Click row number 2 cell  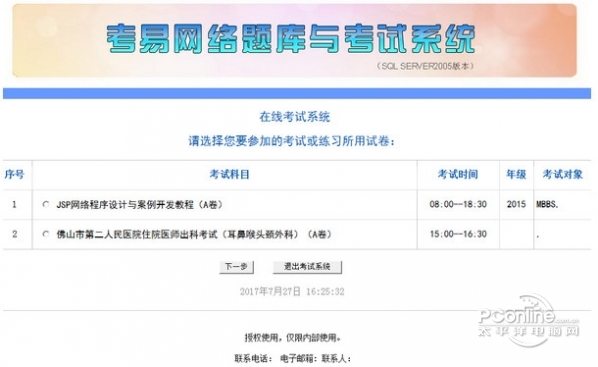tap(14, 234)
